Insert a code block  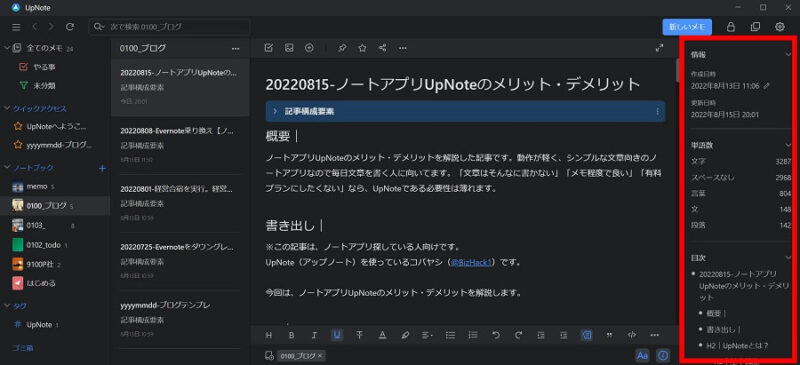tap(632, 335)
